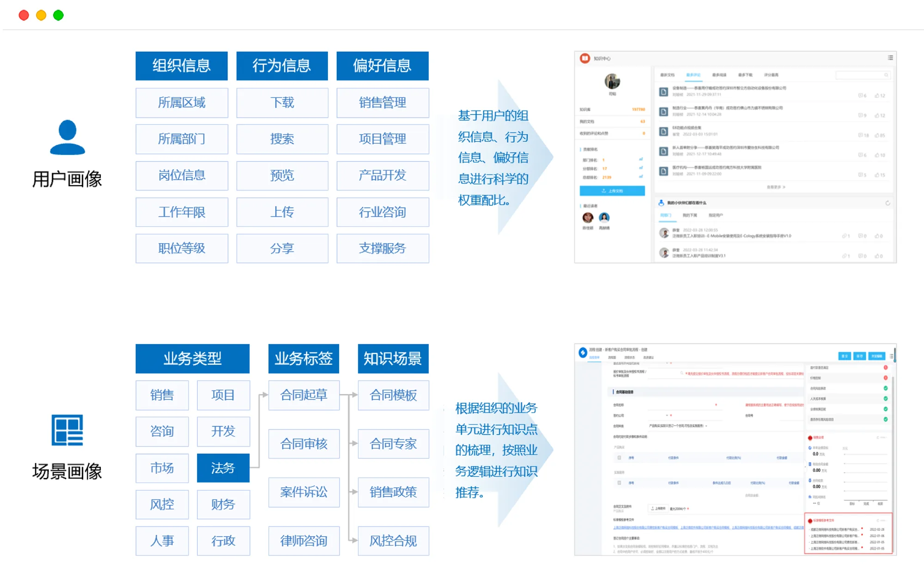
Task: Click the vertical scrollbar in contract form
Action: [895, 355]
